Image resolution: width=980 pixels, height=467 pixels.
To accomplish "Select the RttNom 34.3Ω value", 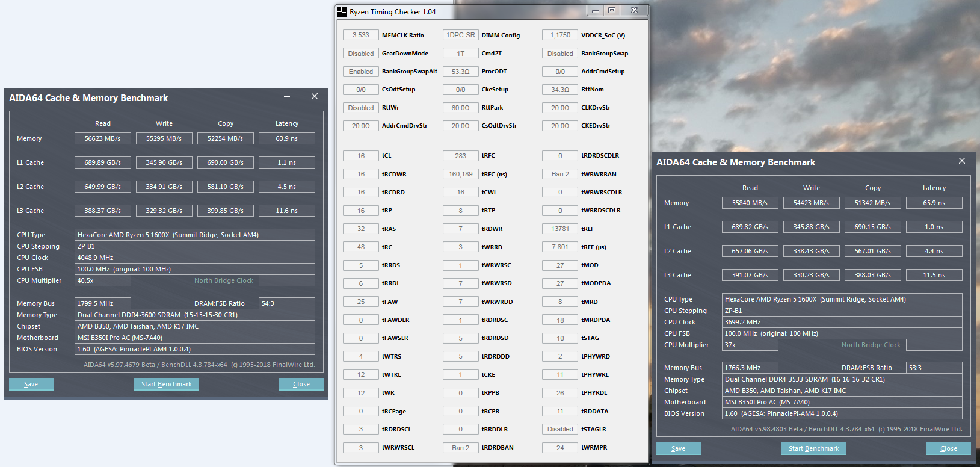I will coord(560,89).
